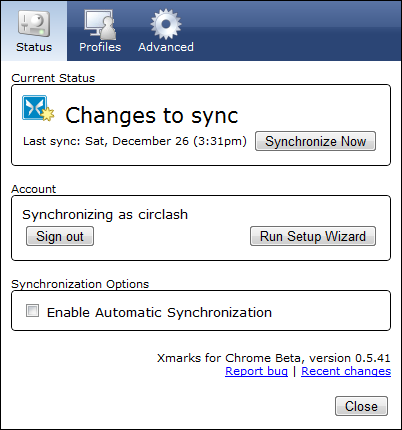Select the Status tab label

pyautogui.click(x=34, y=47)
